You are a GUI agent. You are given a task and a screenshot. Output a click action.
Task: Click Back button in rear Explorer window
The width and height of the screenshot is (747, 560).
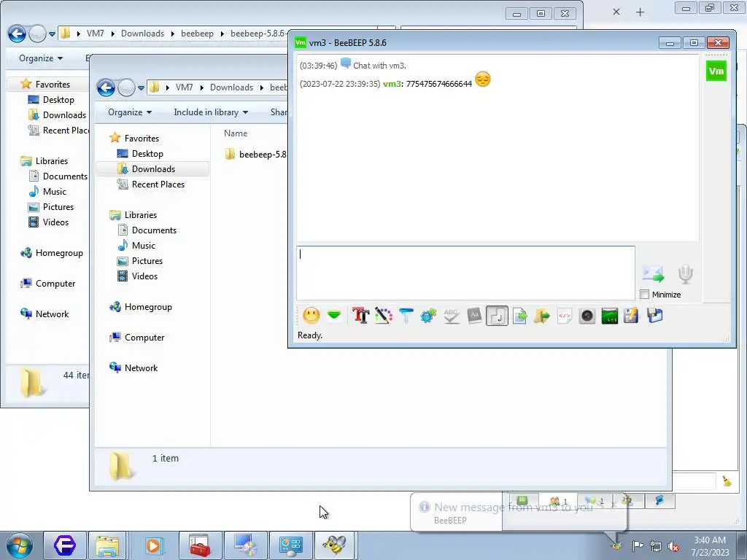17,34
